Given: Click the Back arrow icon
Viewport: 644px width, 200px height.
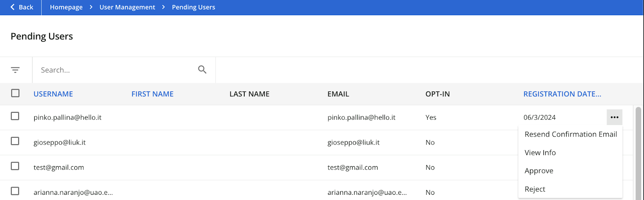Looking at the screenshot, I should pos(13,7).
